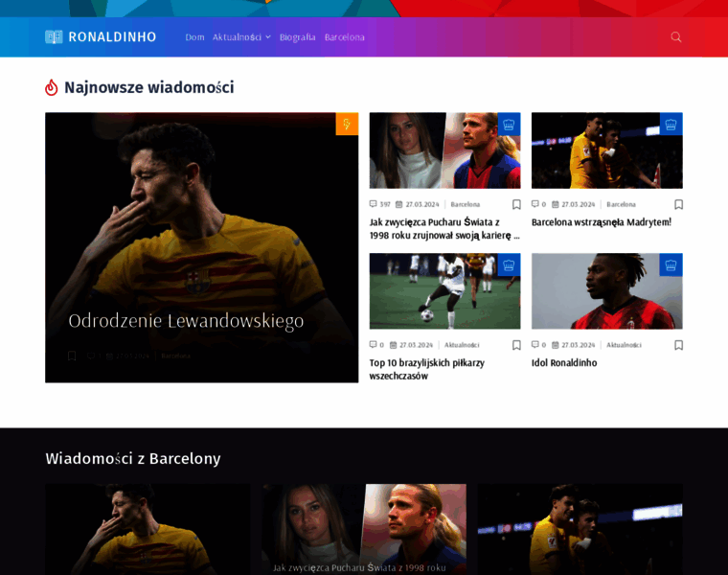Viewport: 728px width, 575px height.
Task: Open the Odrodzenie Lewandowskiego headline
Action: (x=186, y=321)
